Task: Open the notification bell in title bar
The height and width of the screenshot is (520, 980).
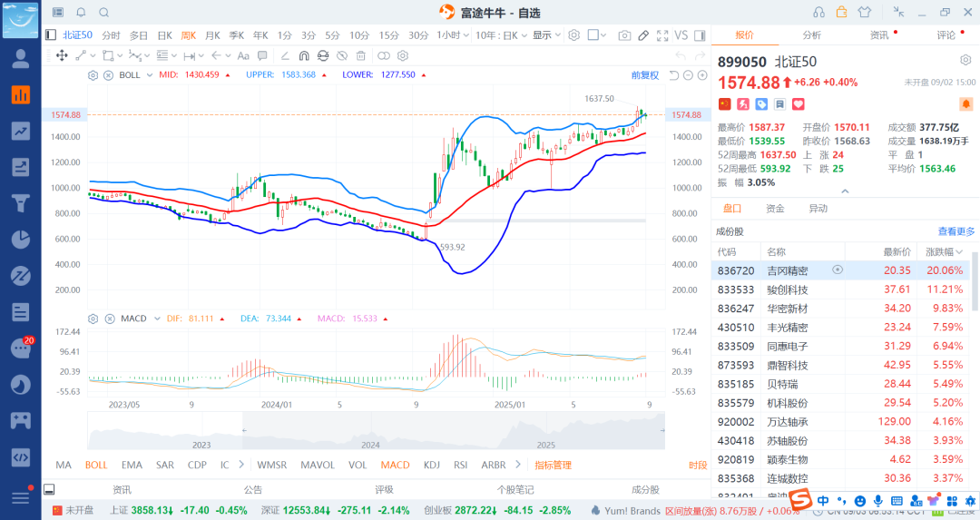Action: click(x=82, y=13)
